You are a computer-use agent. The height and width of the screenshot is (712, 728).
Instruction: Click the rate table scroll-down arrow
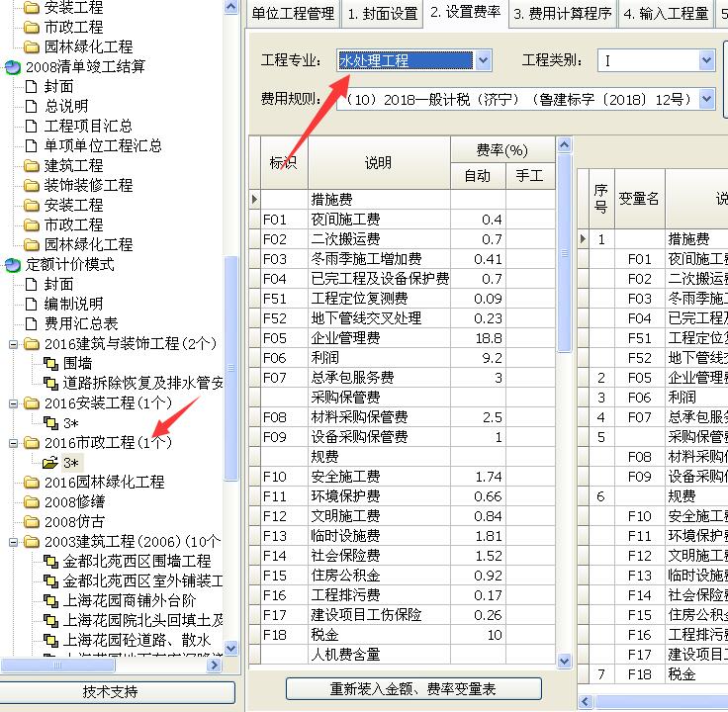point(564,661)
